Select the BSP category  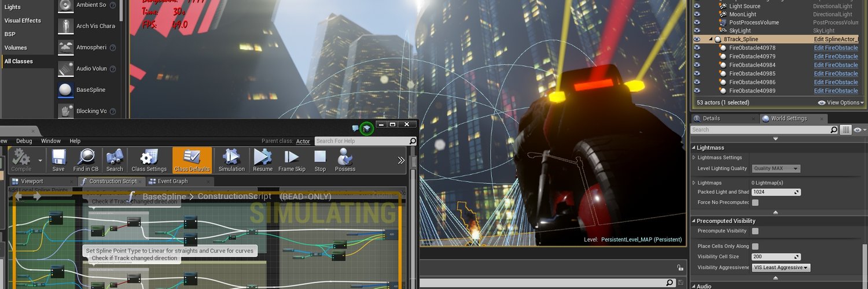(x=10, y=34)
